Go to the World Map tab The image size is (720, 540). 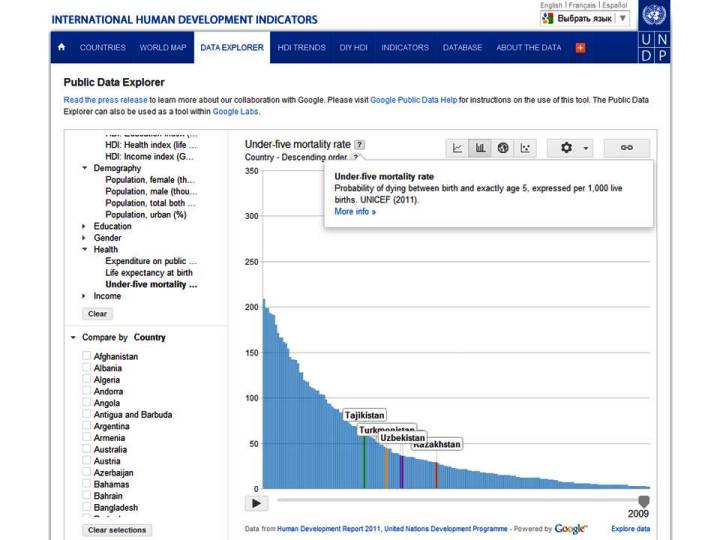tap(162, 47)
